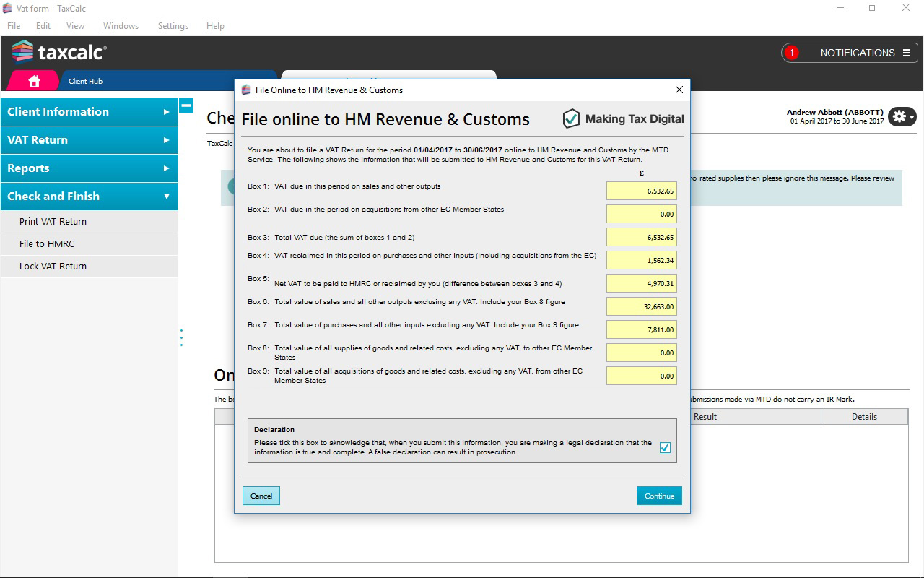This screenshot has width=924, height=578.
Task: Open the Windows menu
Action: [121, 26]
